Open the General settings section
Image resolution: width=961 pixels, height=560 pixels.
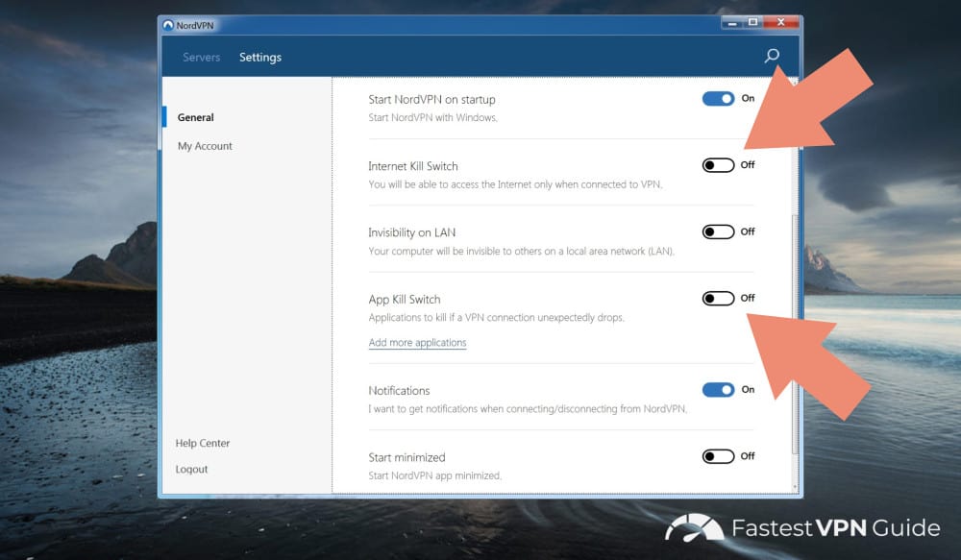[x=195, y=117]
